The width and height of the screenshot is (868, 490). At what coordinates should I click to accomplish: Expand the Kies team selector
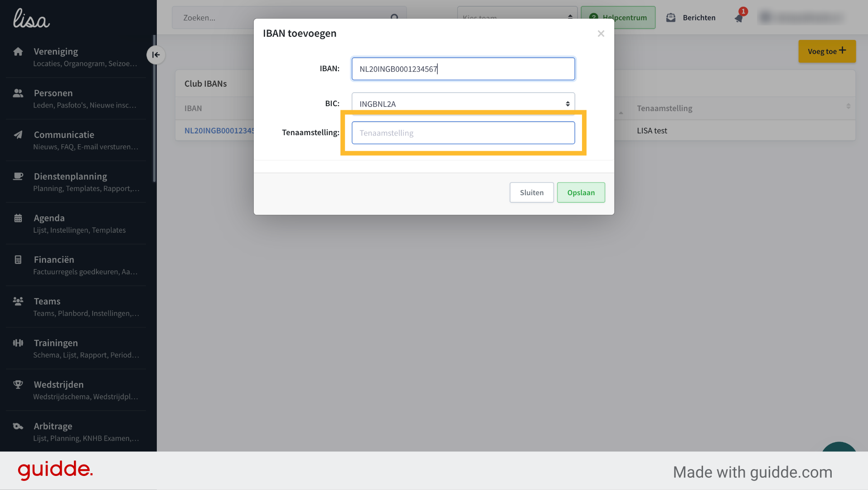(x=517, y=18)
